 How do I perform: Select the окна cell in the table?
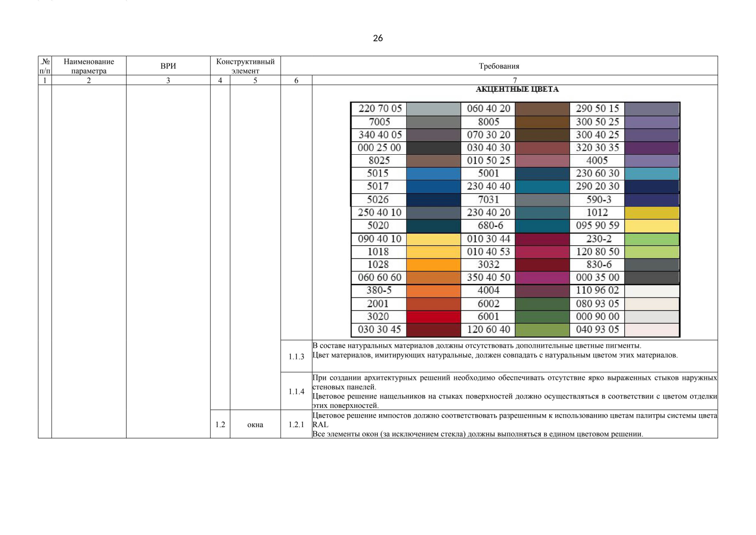click(x=255, y=424)
